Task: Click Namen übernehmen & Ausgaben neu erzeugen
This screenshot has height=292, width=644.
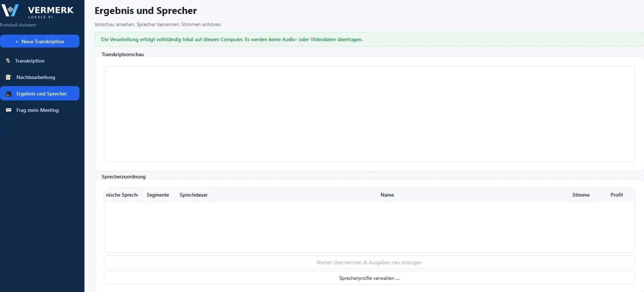Action: pos(369,262)
